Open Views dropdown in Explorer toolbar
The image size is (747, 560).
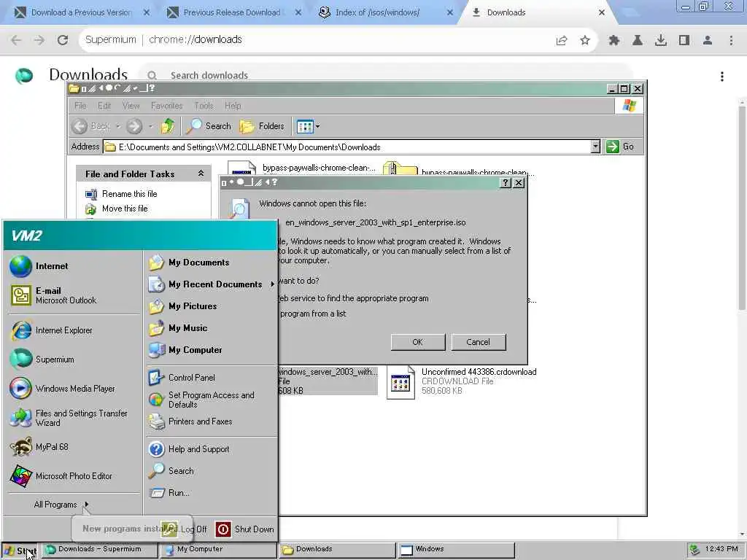(x=318, y=126)
